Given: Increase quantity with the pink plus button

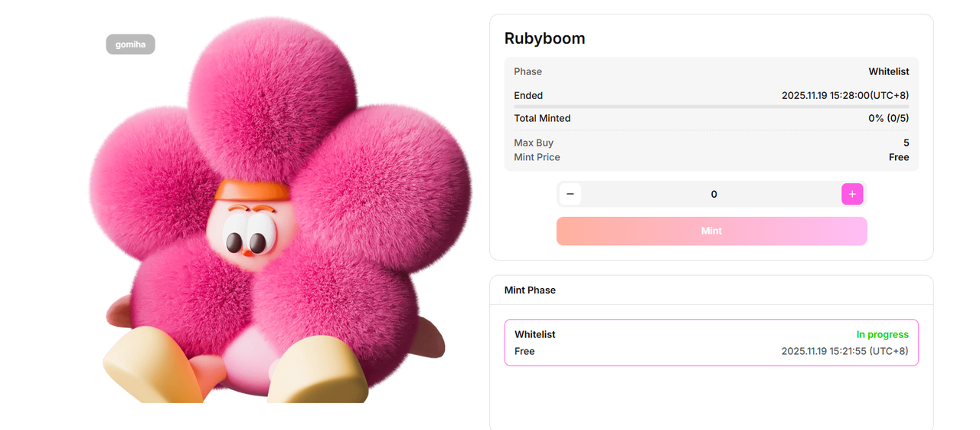Looking at the screenshot, I should pos(852,194).
